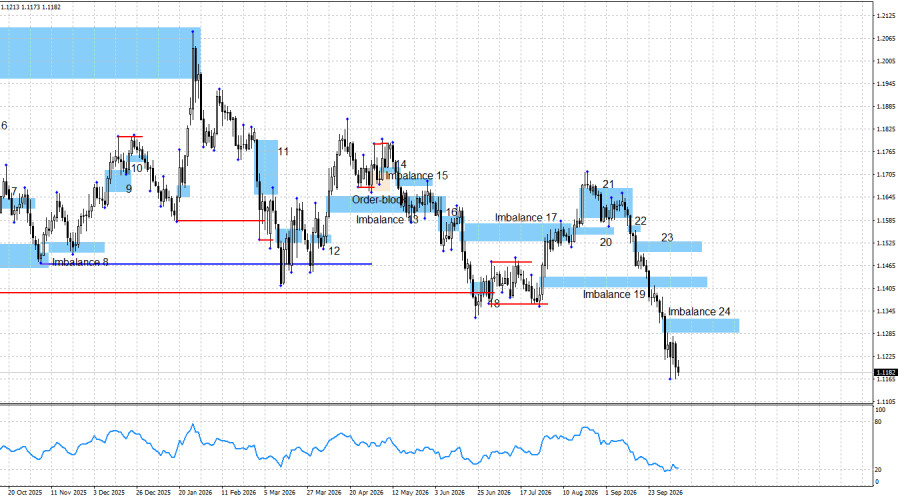Click the 1.1945 price axis label
This screenshot has height=500, width=900.
click(x=886, y=84)
